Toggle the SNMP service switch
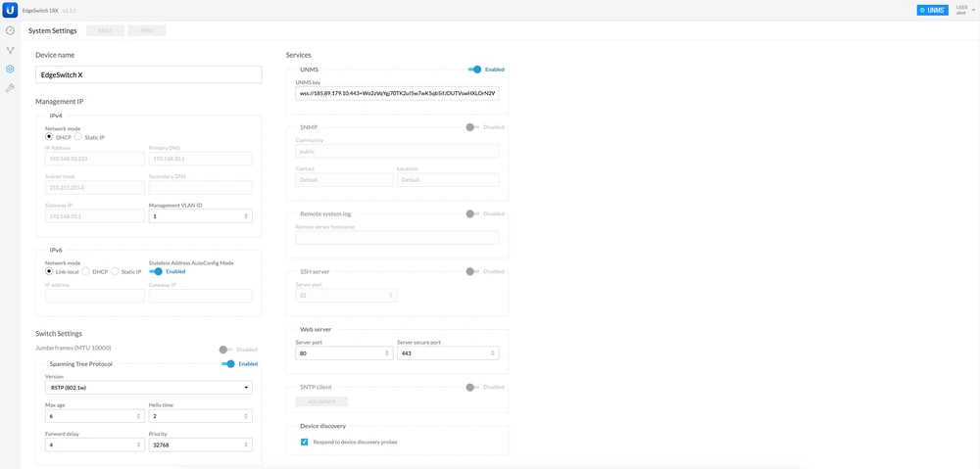The height and width of the screenshot is (469, 980). tap(473, 126)
